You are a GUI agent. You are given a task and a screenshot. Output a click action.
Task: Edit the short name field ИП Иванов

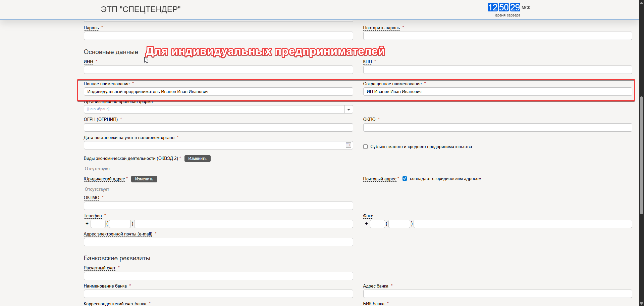pos(497,92)
